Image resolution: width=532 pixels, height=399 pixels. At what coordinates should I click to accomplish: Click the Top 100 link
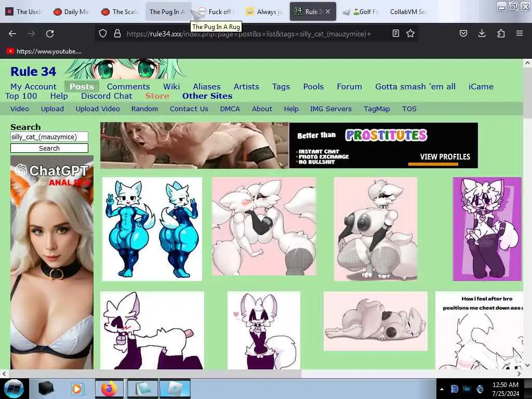(x=21, y=96)
